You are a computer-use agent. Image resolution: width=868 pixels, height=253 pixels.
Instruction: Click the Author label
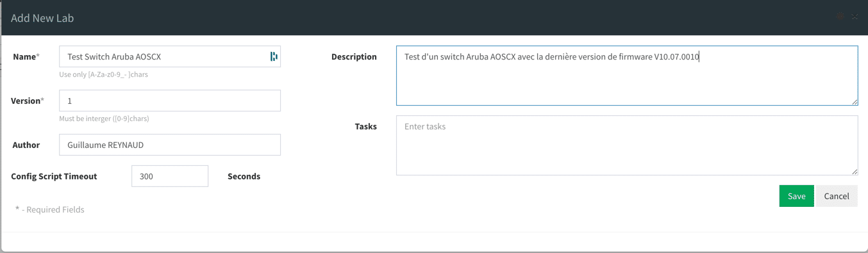(26, 145)
